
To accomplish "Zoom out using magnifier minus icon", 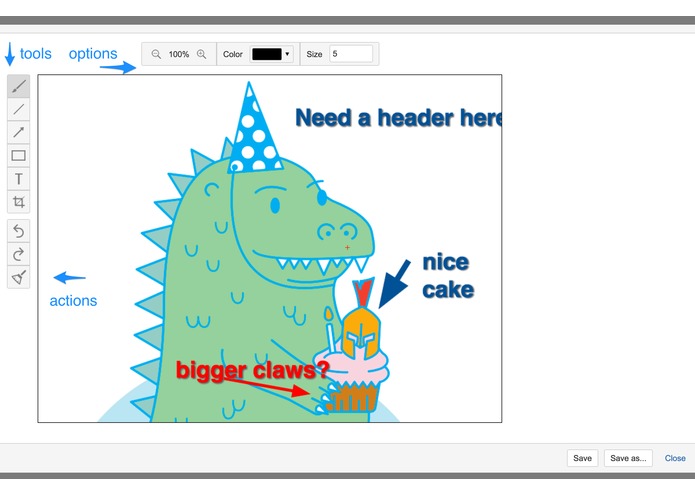I will (156, 54).
